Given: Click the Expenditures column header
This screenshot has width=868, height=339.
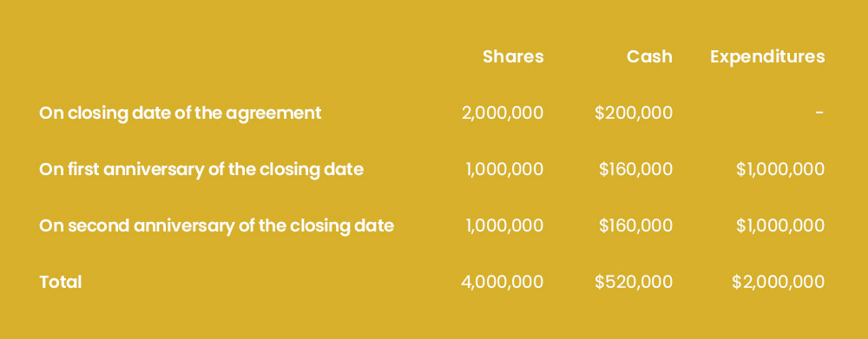Looking at the screenshot, I should [767, 57].
